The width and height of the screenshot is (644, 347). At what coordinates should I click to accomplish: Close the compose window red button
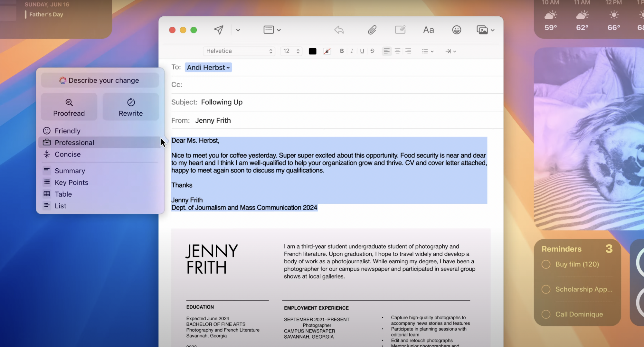[x=172, y=30]
